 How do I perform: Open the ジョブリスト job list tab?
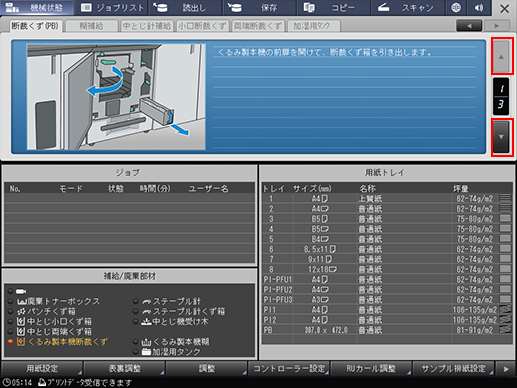[112, 8]
